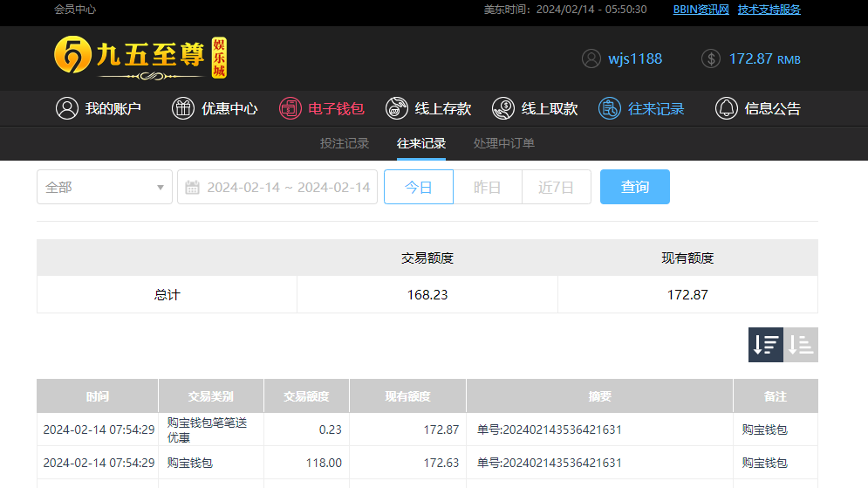The width and height of the screenshot is (868, 488).
Task: Click the 我的账户 person icon
Action: [67, 108]
